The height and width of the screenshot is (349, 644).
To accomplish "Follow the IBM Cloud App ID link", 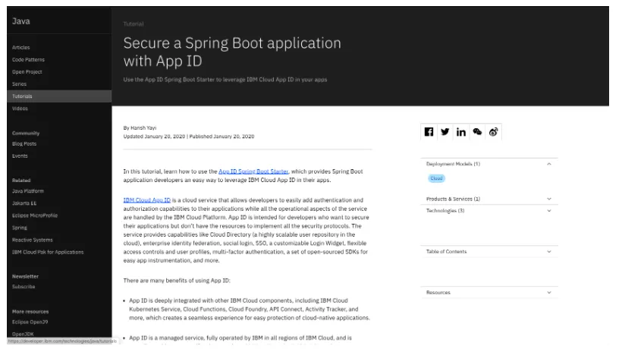I will [x=147, y=200].
